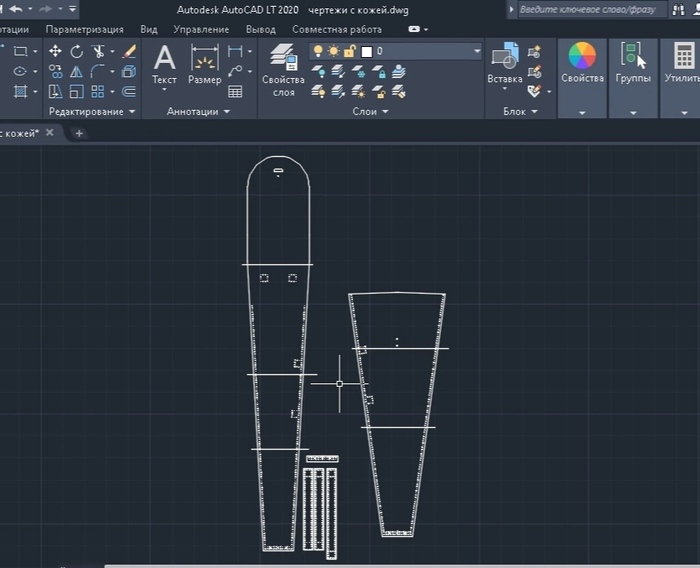
Task: Open the layer name dropdown list
Action: point(477,51)
